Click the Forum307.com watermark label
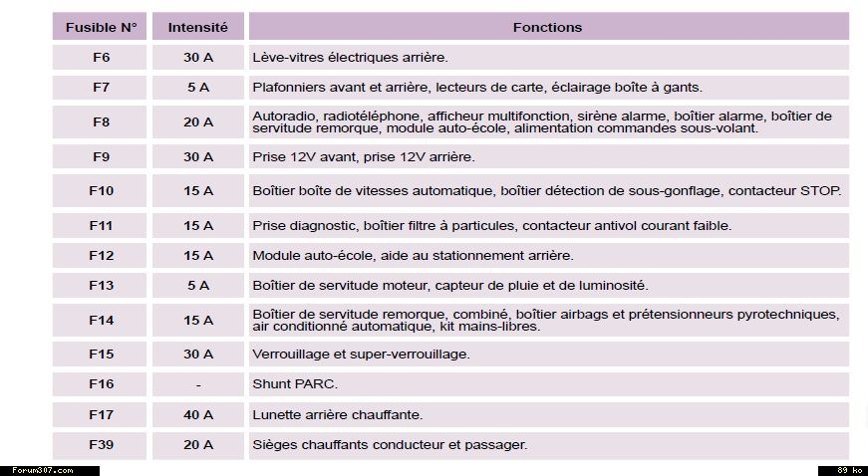 click(x=43, y=470)
